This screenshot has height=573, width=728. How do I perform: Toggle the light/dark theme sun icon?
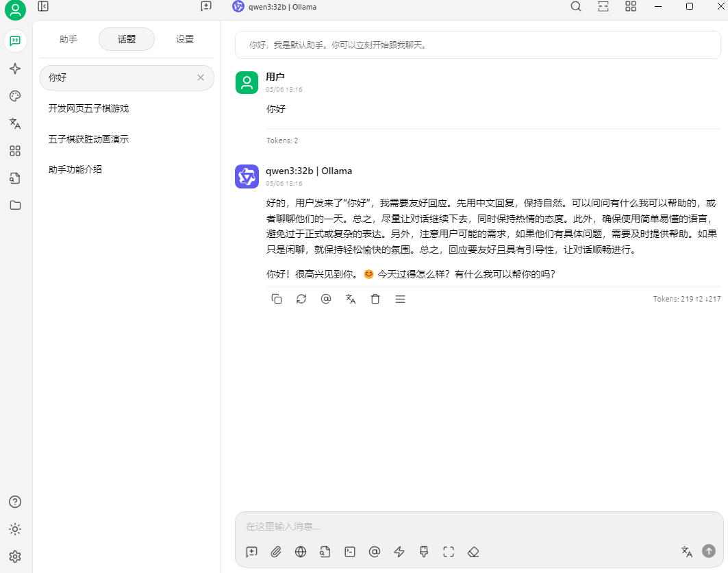pos(15,529)
